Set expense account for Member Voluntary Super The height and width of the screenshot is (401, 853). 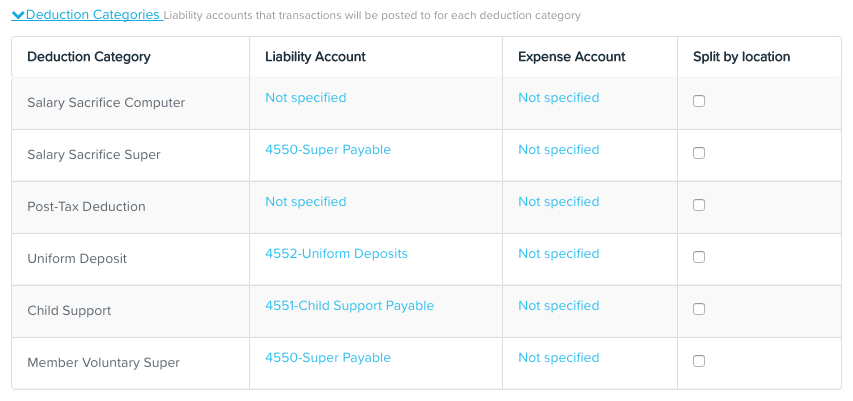[x=559, y=358]
